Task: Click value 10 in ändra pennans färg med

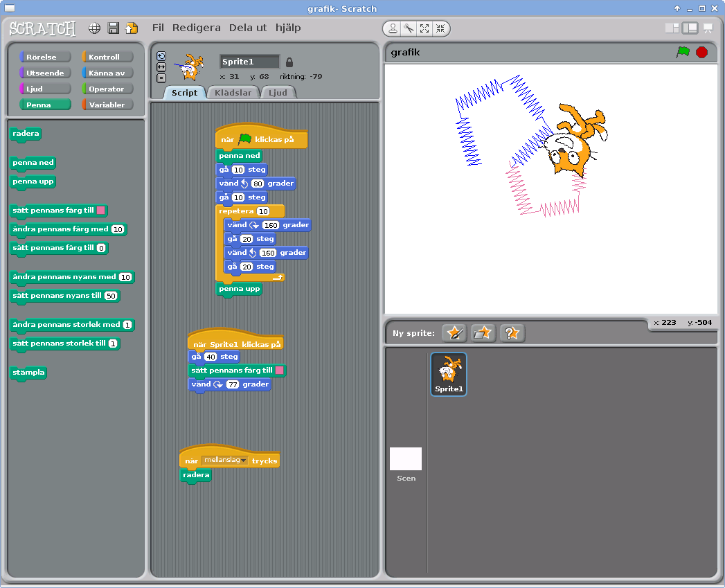Action: [118, 229]
